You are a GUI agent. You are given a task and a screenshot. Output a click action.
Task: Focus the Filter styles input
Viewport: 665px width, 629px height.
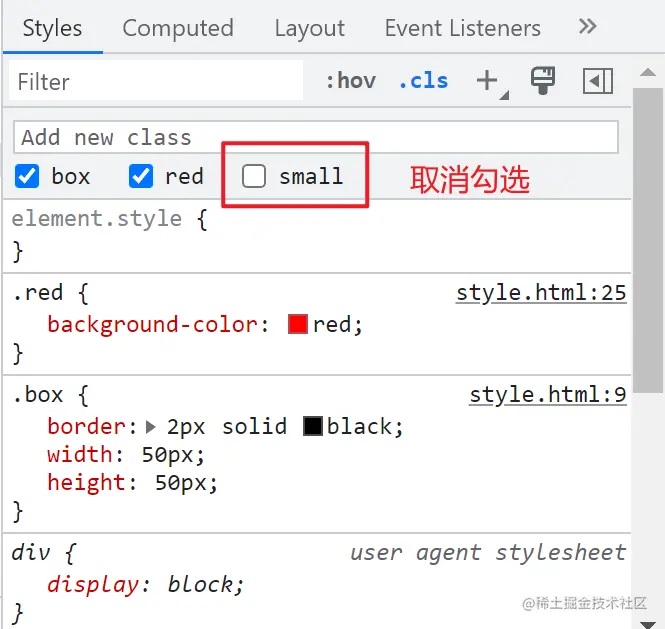click(x=156, y=81)
